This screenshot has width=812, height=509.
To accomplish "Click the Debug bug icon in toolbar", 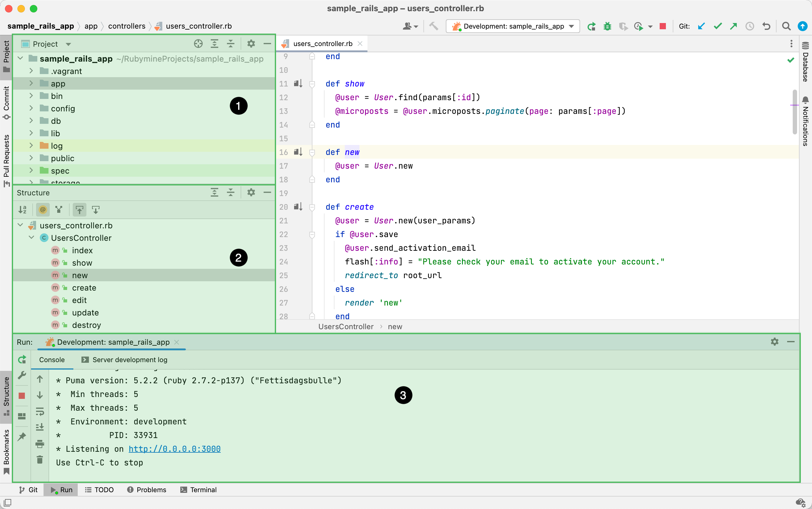I will [x=607, y=26].
